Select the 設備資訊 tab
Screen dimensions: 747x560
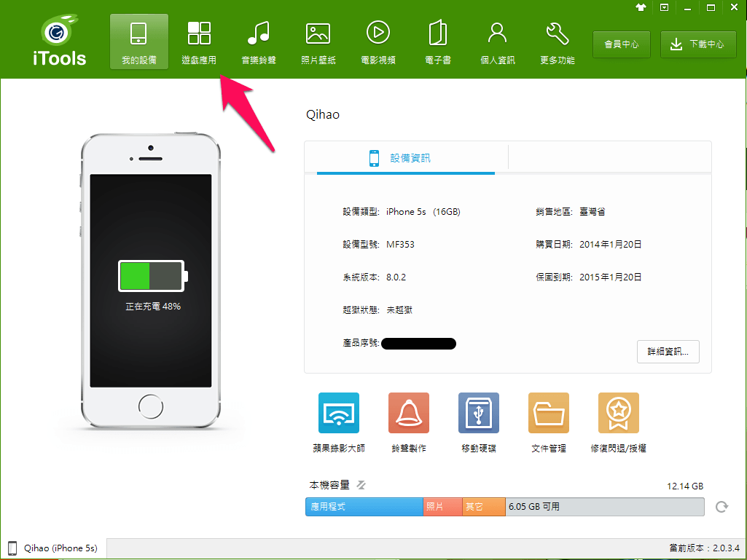406,158
